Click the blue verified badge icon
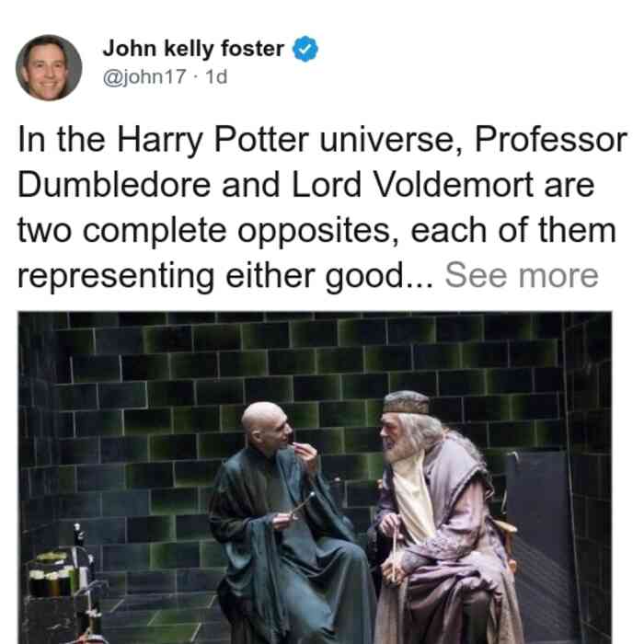Image resolution: width=644 pixels, height=644 pixels. pyautogui.click(x=305, y=49)
